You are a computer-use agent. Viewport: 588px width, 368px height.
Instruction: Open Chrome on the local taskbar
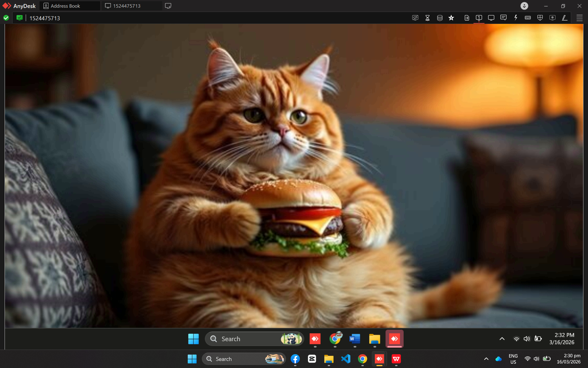pyautogui.click(x=362, y=359)
